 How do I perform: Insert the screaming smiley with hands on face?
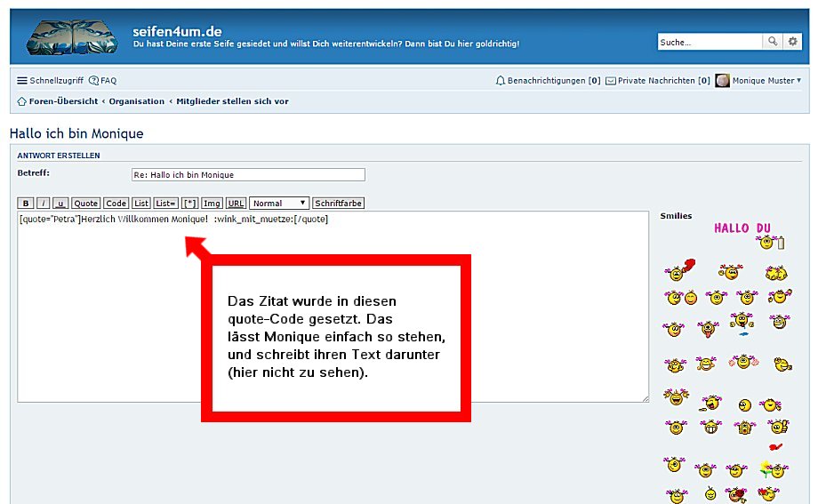[744, 428]
